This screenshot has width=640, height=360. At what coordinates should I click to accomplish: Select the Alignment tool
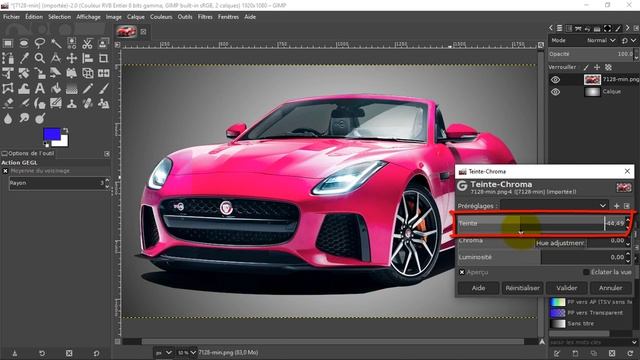[87, 58]
